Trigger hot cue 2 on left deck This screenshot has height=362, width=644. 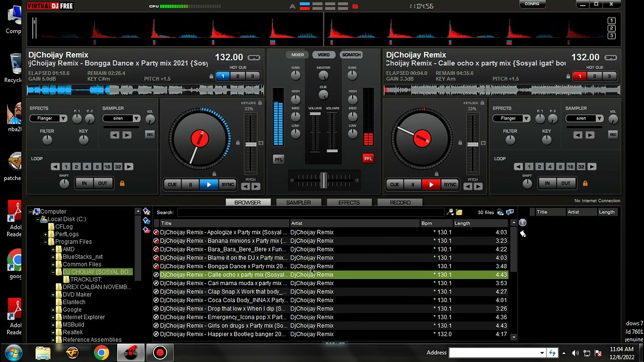pyautogui.click(x=237, y=76)
